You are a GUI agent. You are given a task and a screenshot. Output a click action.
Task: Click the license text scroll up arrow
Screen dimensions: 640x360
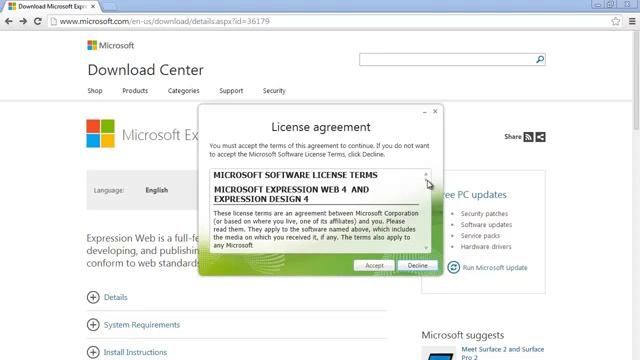tap(426, 174)
